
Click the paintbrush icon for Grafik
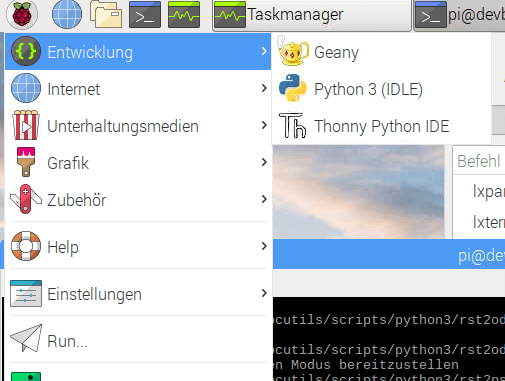point(26,162)
